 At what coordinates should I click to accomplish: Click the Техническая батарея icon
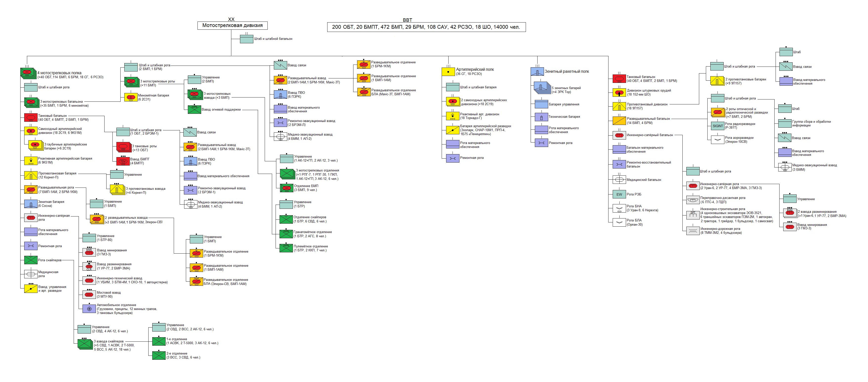[541, 117]
